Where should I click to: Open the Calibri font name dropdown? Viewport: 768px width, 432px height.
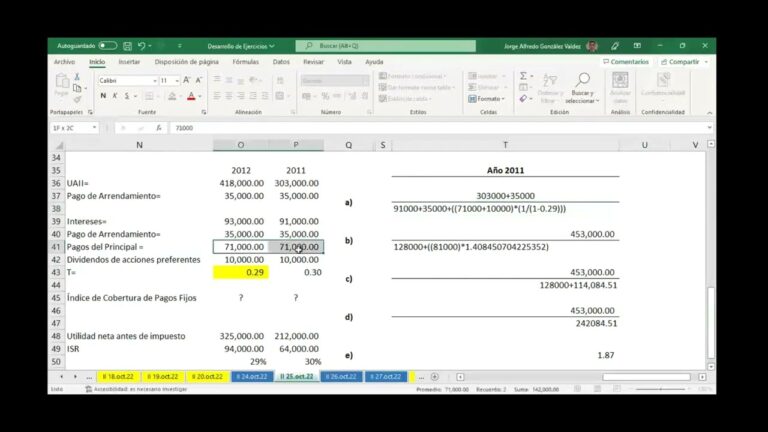click(155, 81)
